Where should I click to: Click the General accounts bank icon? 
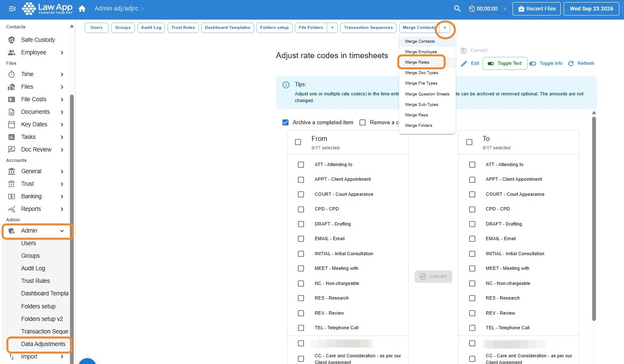tap(12, 171)
